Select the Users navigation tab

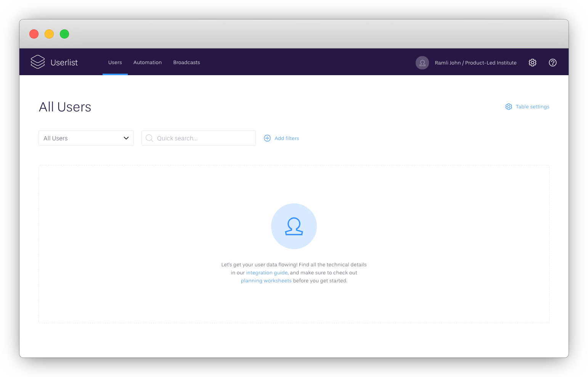[115, 62]
